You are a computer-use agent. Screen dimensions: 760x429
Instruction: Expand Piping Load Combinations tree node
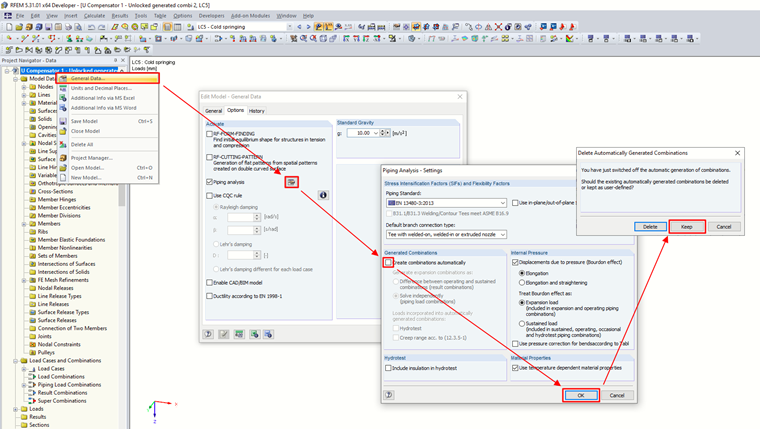pos(24,385)
